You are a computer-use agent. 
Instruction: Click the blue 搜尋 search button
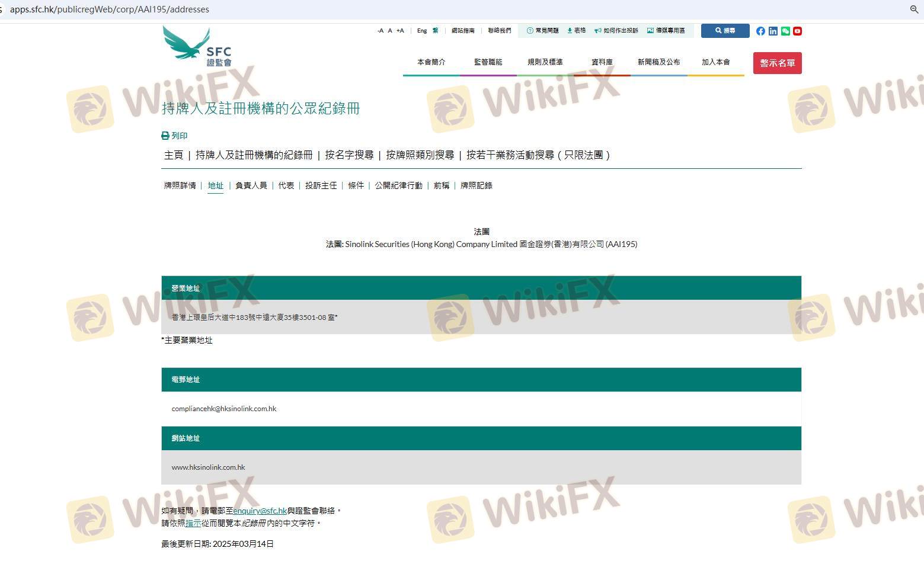tap(725, 31)
